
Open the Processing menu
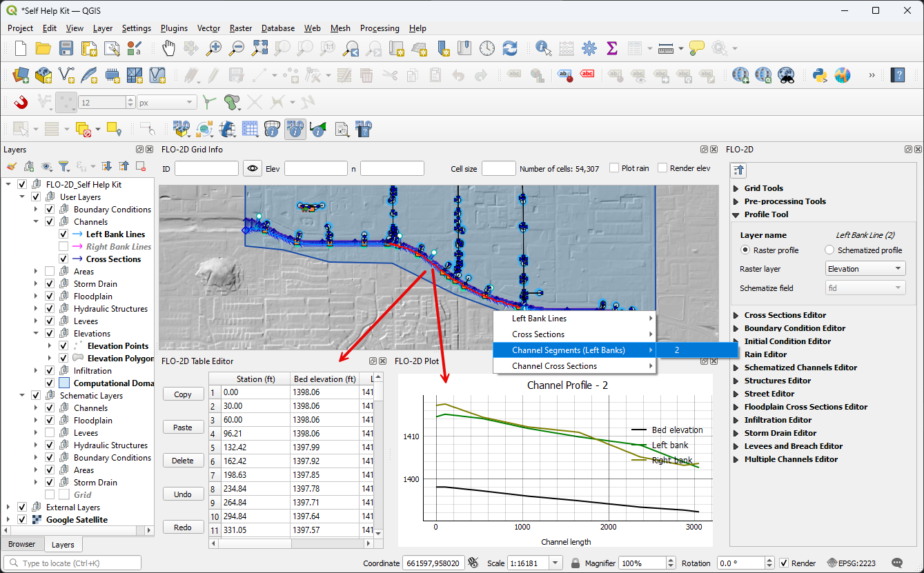379,28
